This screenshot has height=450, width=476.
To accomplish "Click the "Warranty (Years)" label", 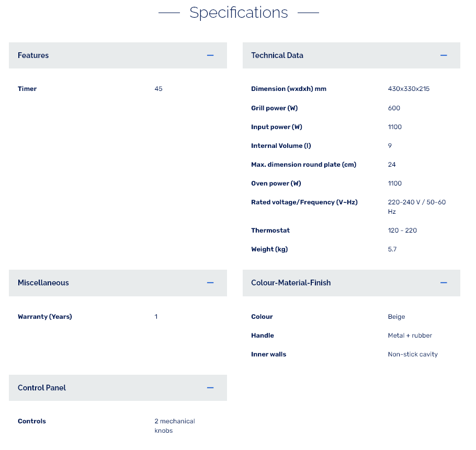I will 45,317.
